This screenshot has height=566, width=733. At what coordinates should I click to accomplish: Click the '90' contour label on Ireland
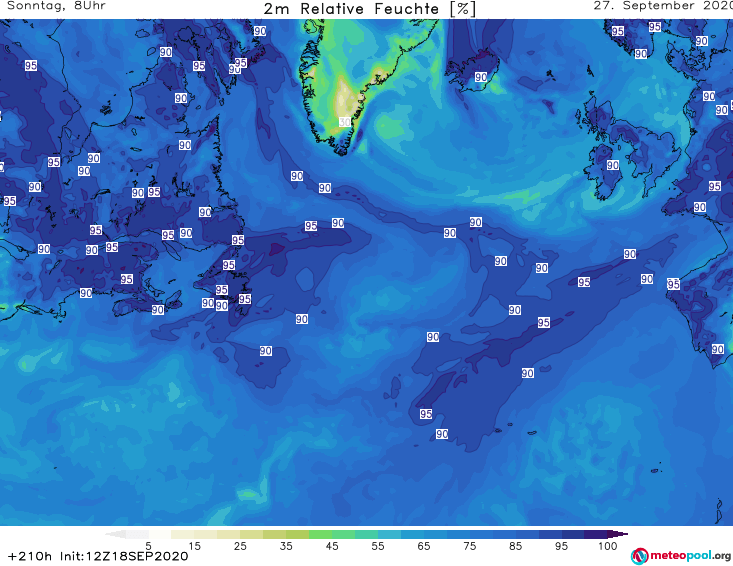pos(612,165)
